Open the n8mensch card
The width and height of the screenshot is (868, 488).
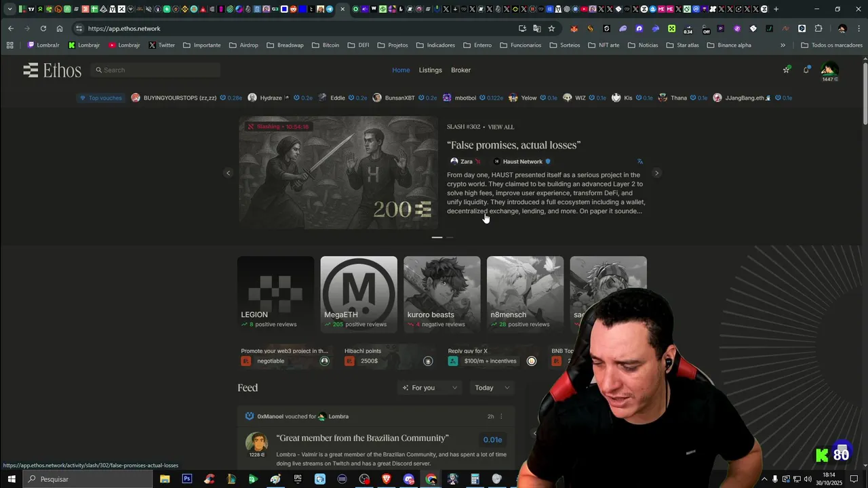pos(525,295)
